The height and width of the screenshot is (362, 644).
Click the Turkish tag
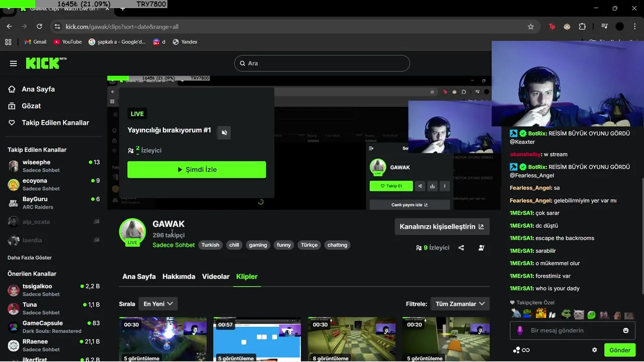pos(210,245)
